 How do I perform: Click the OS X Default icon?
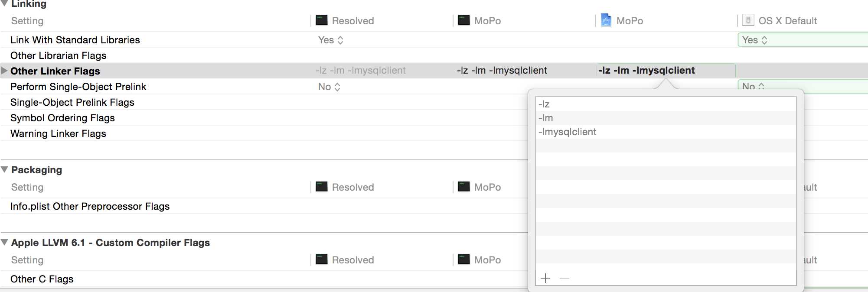(748, 20)
